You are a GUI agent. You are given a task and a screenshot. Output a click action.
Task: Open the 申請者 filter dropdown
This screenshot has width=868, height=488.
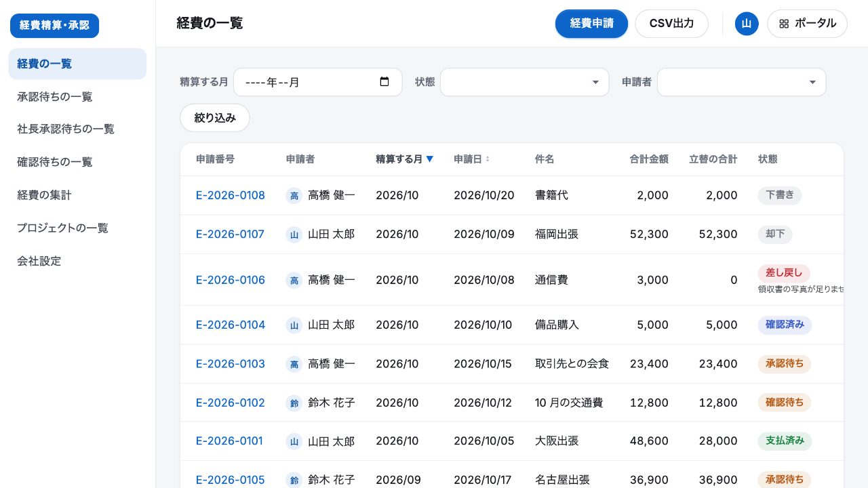click(742, 82)
